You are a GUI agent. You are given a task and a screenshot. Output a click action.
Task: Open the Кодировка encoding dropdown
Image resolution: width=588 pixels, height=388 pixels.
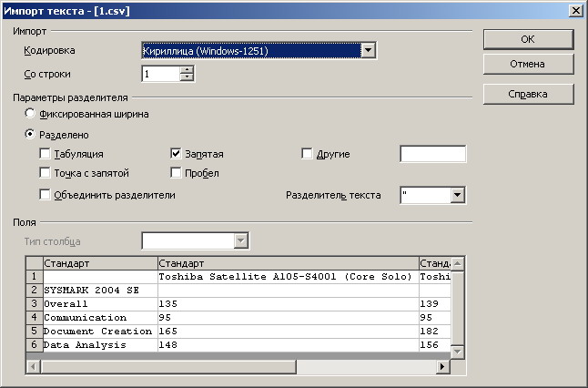[368, 51]
